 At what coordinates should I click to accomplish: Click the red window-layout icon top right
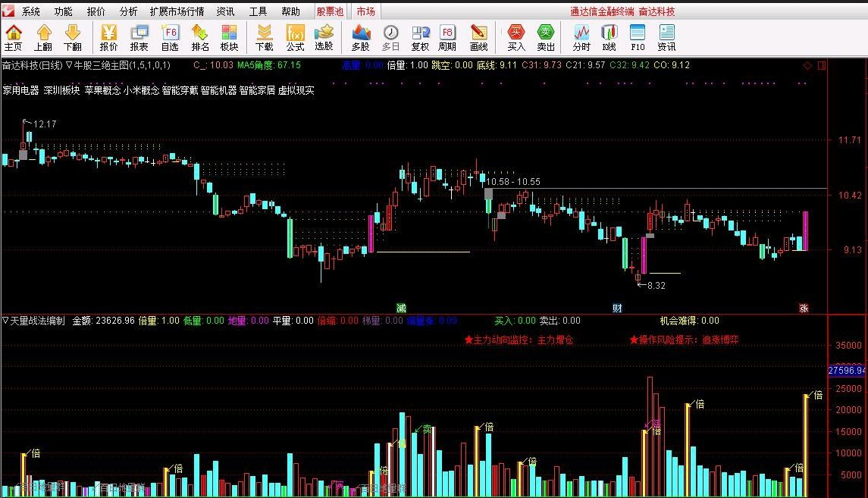(822, 66)
